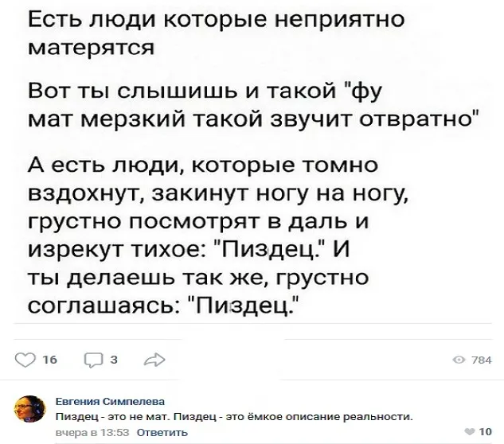Image resolution: width=504 pixels, height=444 pixels.
Task: Click the view count 784
Action: (x=482, y=360)
